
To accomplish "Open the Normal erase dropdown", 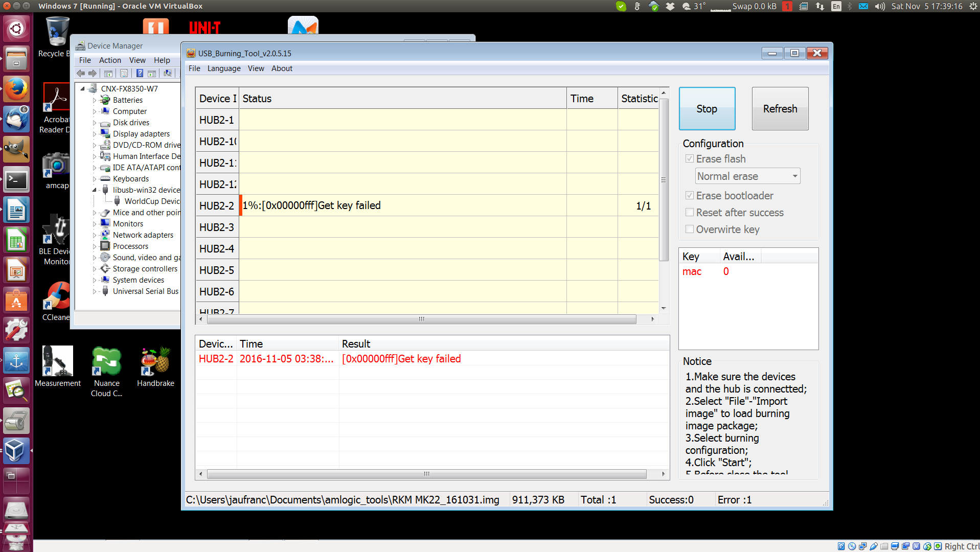I will 747,176.
